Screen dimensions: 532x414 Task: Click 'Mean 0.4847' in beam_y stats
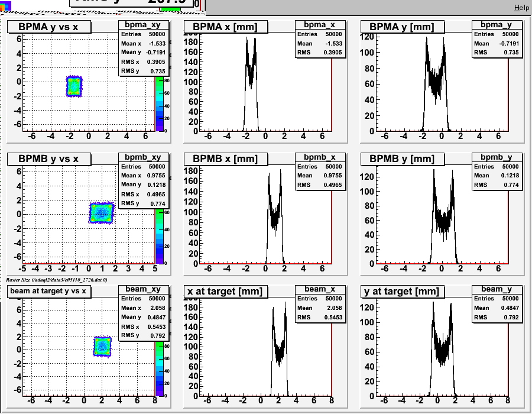click(x=497, y=308)
